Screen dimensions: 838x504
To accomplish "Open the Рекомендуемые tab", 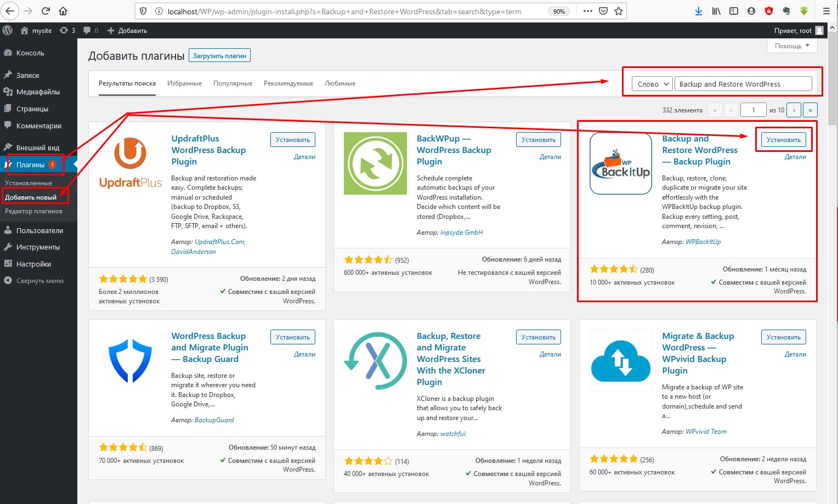I will tap(288, 83).
